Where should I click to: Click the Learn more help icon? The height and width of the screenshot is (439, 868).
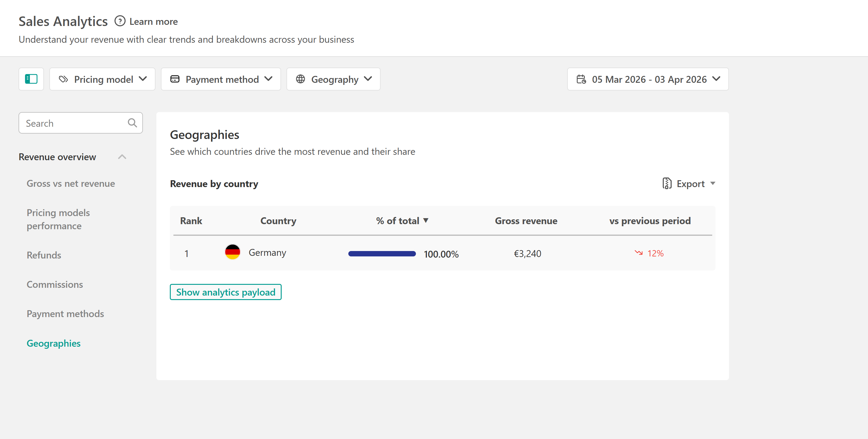click(120, 21)
